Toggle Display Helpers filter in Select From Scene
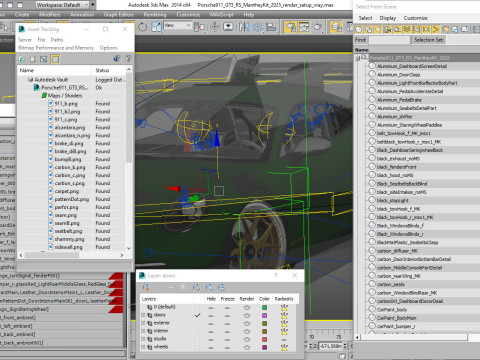 pos(397,30)
